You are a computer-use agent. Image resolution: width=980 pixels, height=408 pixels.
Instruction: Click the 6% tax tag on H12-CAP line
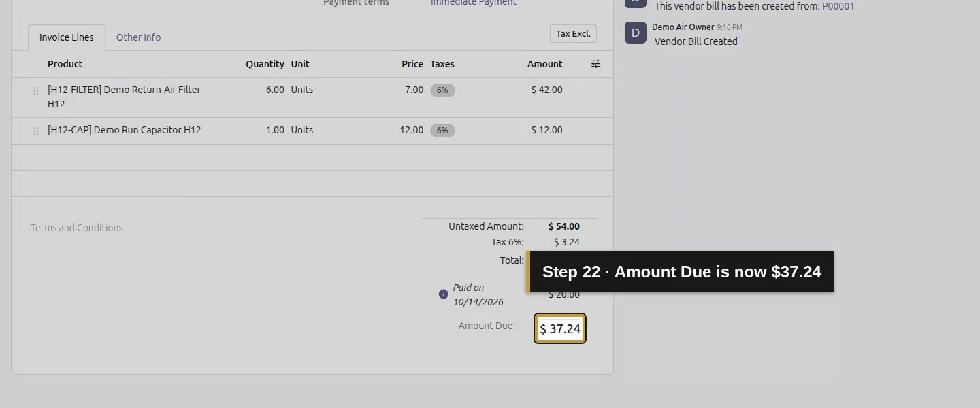442,131
